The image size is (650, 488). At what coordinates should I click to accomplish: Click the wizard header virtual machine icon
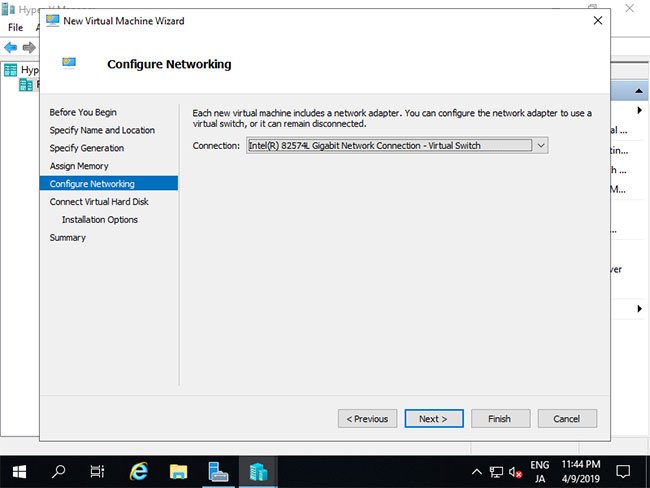(69, 62)
